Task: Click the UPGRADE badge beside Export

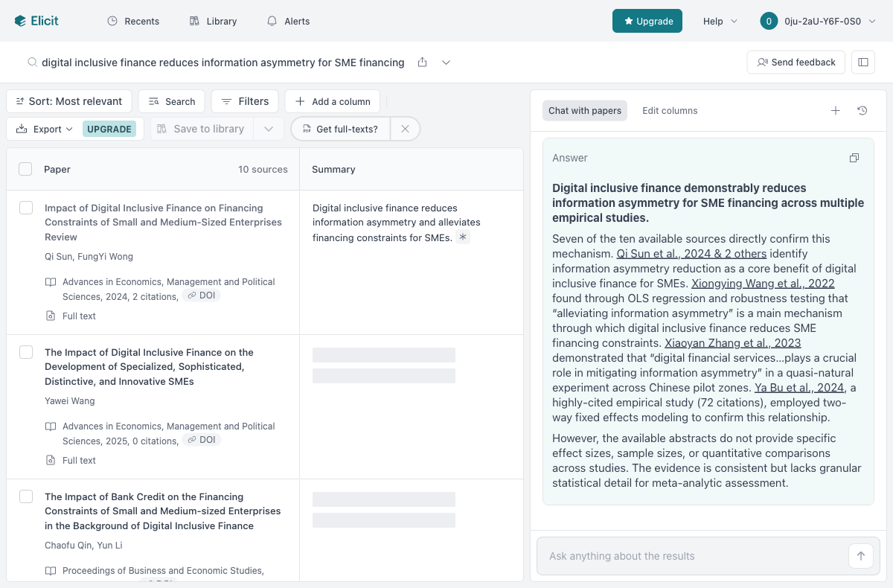Action: click(x=109, y=129)
